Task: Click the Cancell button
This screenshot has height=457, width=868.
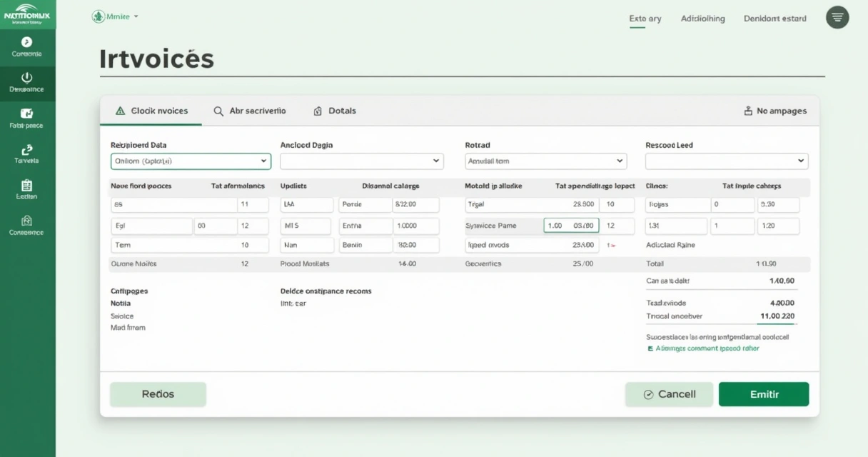Action: (x=669, y=394)
